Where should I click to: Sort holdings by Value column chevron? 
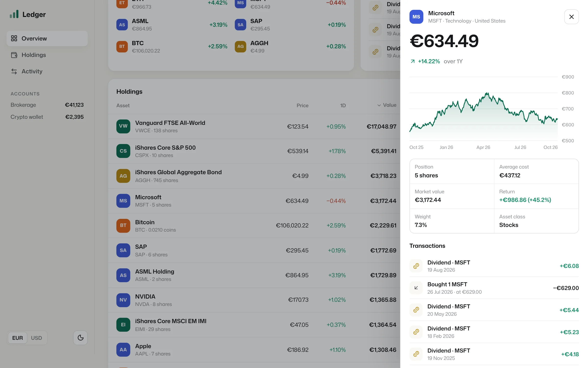tap(379, 105)
